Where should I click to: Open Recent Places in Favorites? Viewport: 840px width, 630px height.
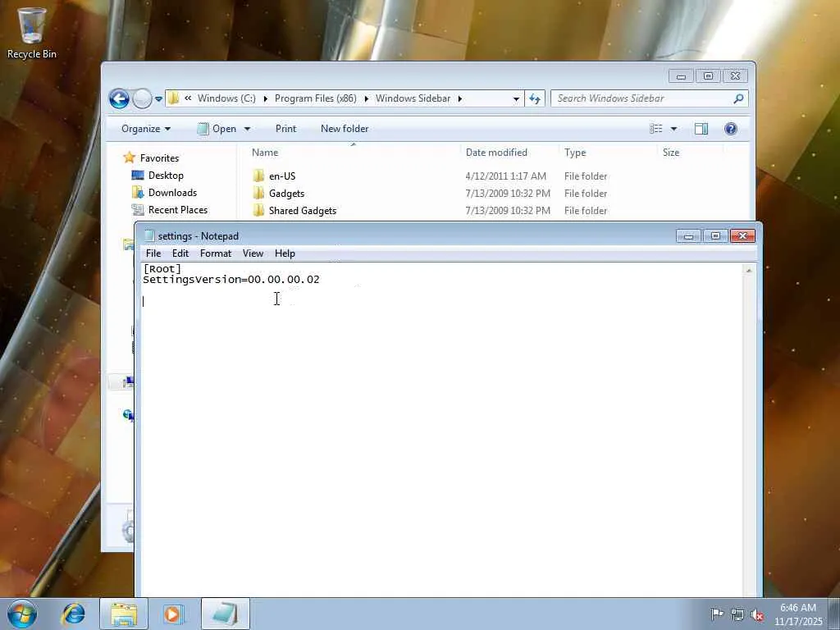tap(178, 210)
